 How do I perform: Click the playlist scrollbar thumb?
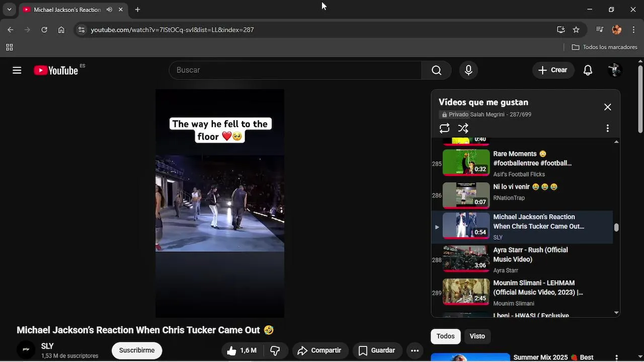pos(616,227)
